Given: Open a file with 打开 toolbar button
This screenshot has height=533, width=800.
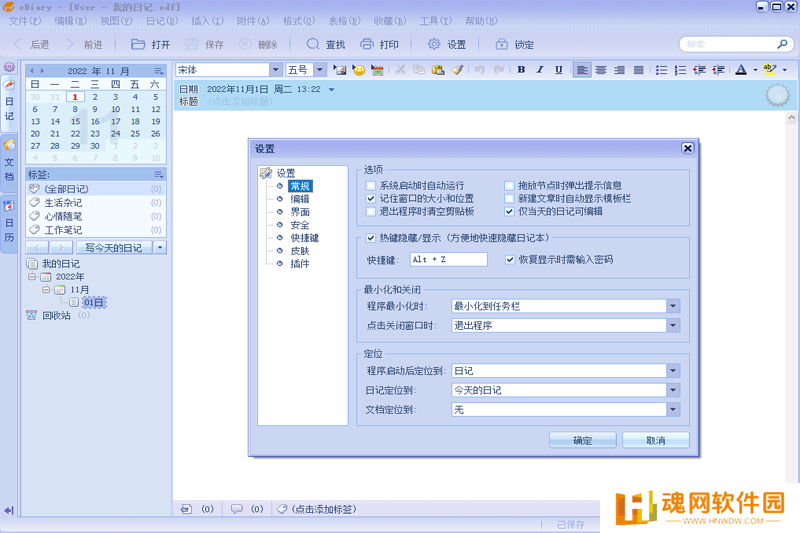Looking at the screenshot, I should pyautogui.click(x=151, y=44).
